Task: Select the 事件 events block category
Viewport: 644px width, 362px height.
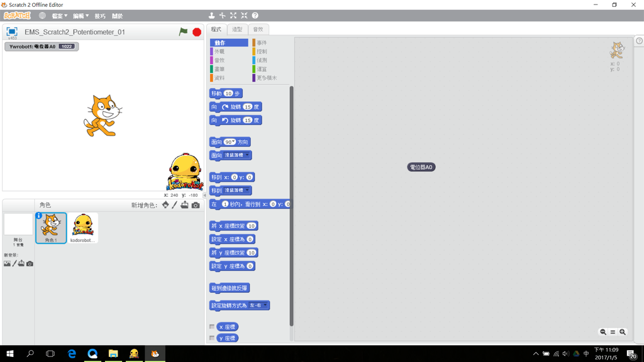Action: (262, 43)
